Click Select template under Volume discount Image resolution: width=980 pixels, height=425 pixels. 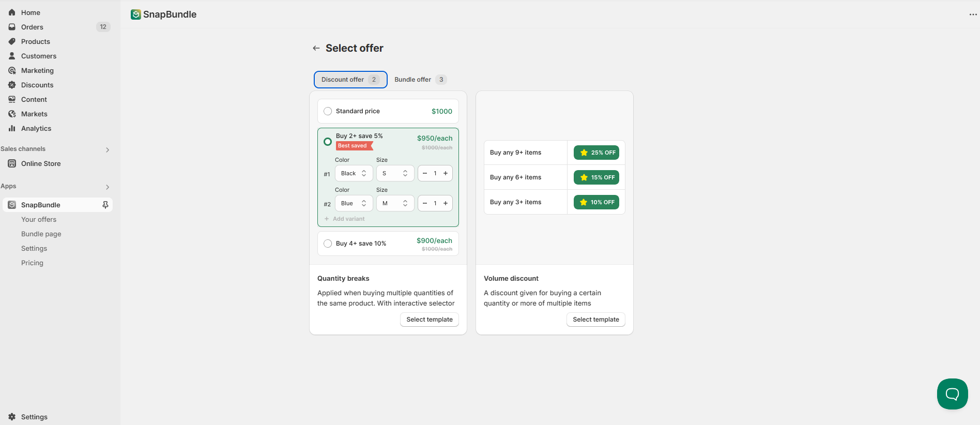click(596, 320)
